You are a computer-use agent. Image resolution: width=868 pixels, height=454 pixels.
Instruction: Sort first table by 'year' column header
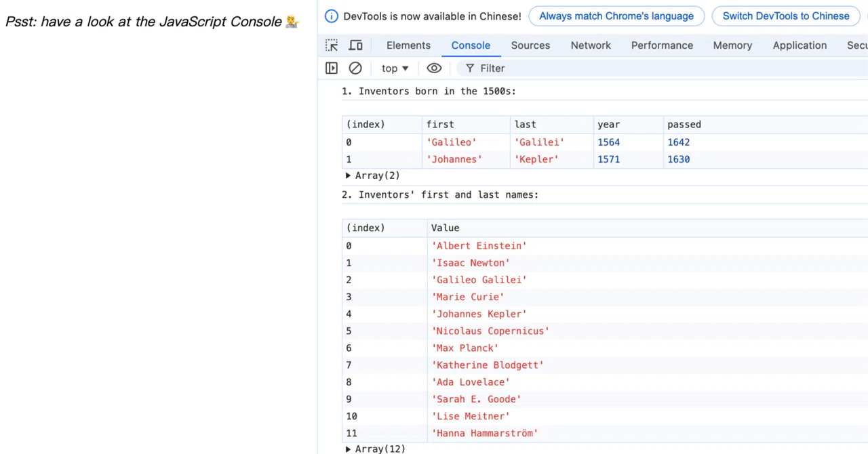point(628,125)
